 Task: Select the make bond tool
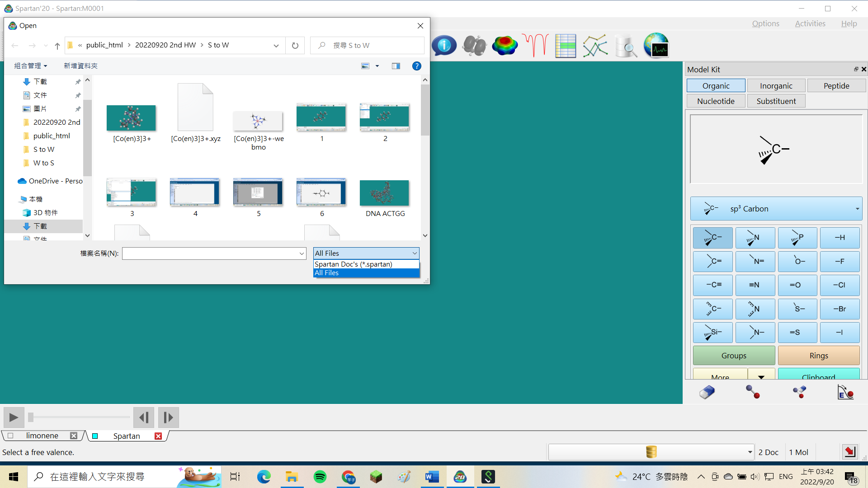[753, 392]
